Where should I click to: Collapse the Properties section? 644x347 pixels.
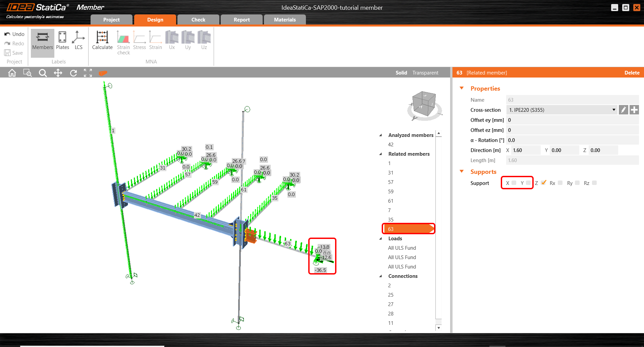[x=462, y=88]
